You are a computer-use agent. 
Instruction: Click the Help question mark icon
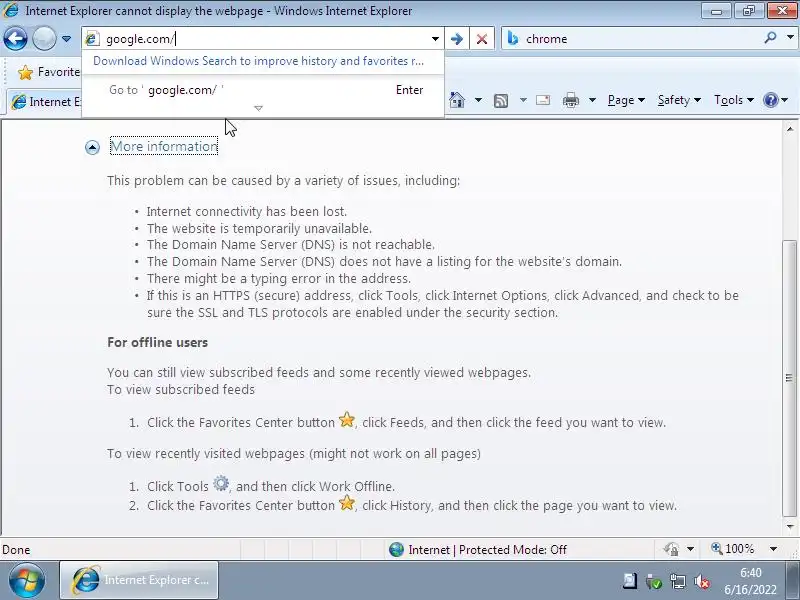(770, 100)
